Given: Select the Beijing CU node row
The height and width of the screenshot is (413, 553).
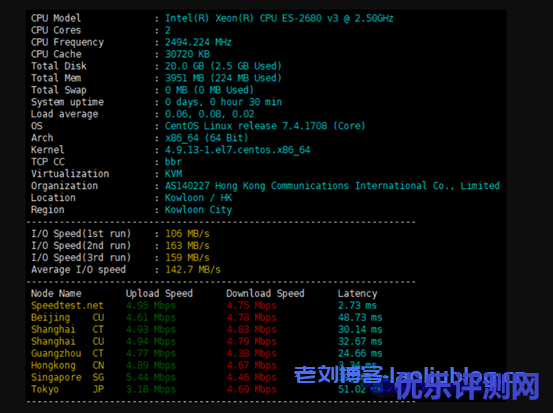Looking at the screenshot, I should [206, 317].
